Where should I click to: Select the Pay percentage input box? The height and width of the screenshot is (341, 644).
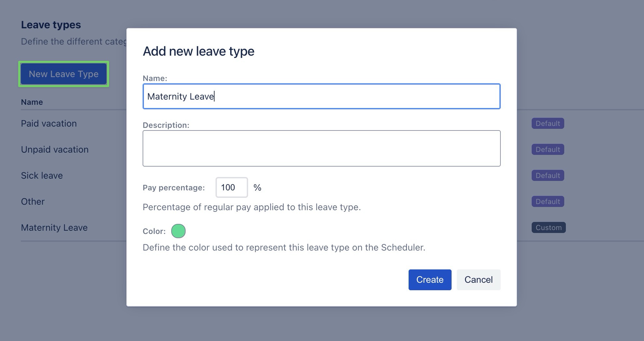[x=231, y=187]
